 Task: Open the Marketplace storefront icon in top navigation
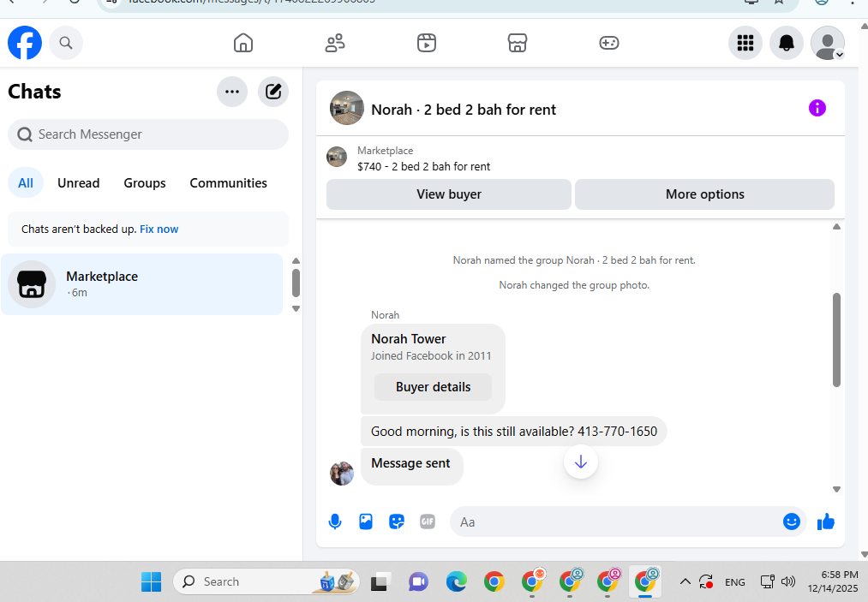tap(518, 43)
